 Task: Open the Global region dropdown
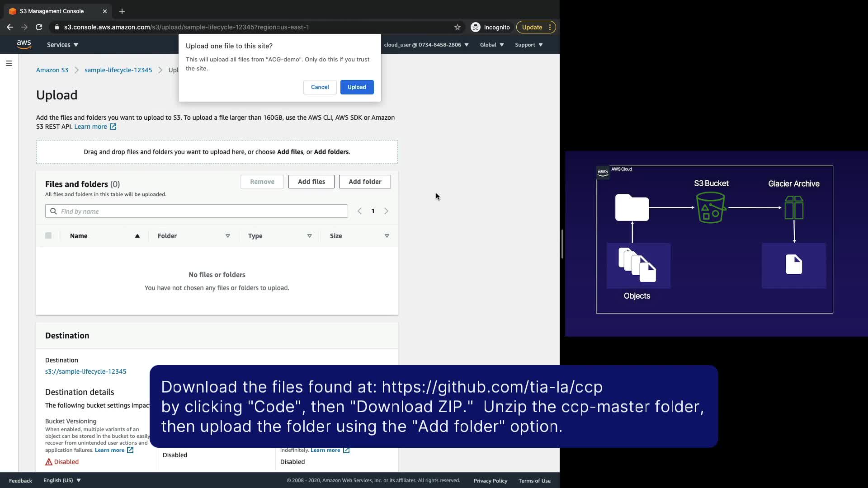[x=492, y=45]
